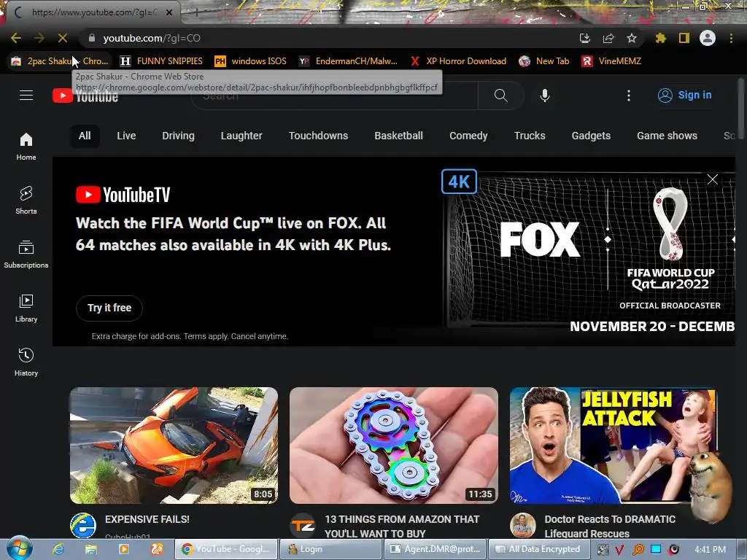
Task: Open Shorts in sidebar
Action: pos(26,200)
